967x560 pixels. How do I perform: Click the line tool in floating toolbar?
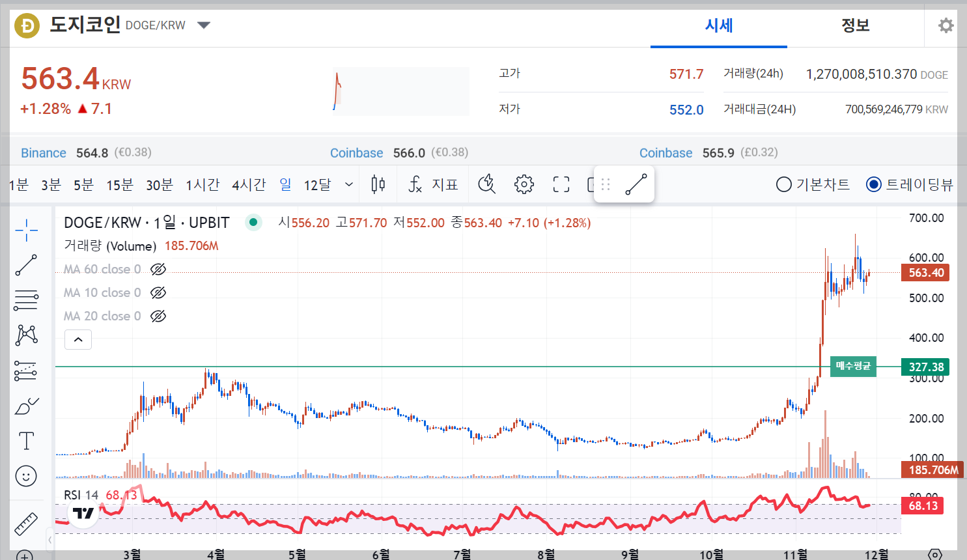pyautogui.click(x=636, y=184)
